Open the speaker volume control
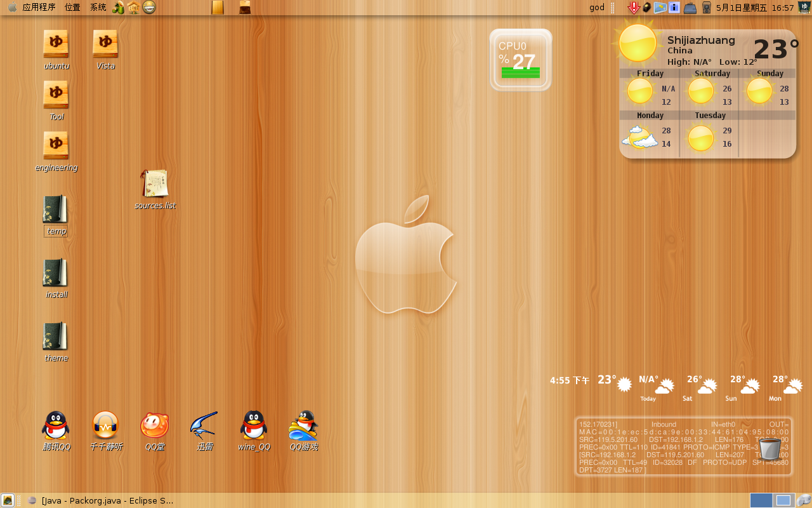Image resolution: width=812 pixels, height=508 pixels. 706,8
